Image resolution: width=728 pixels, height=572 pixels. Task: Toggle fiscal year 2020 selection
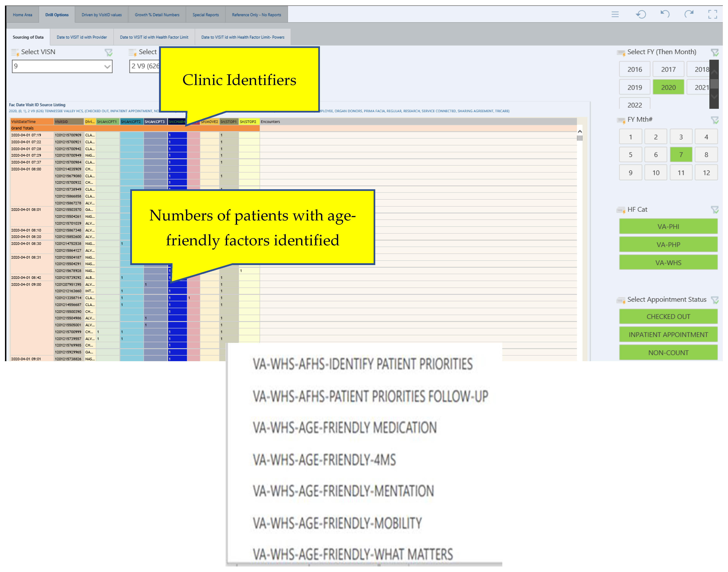point(668,87)
